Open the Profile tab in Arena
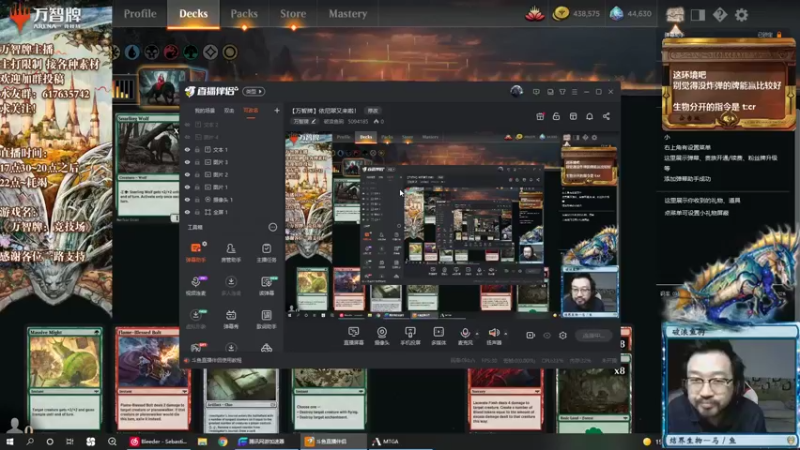Image resolution: width=800 pixels, height=450 pixels. (x=140, y=14)
